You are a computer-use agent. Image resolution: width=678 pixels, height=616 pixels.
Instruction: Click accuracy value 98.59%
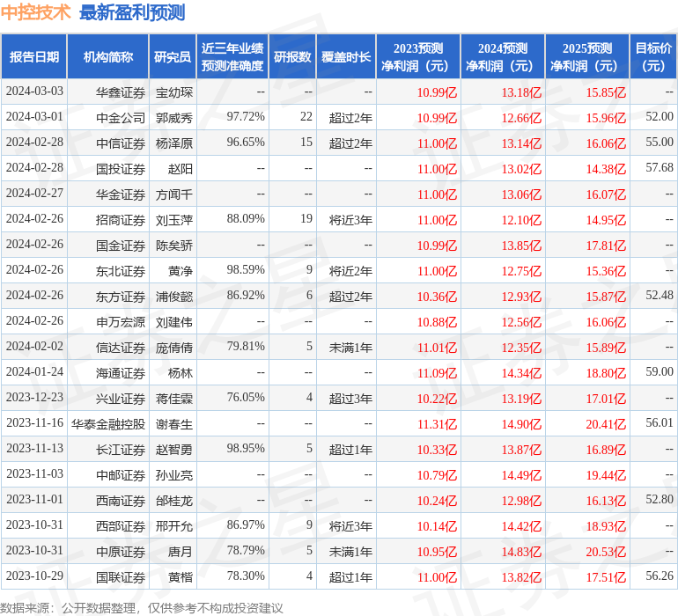click(x=246, y=270)
